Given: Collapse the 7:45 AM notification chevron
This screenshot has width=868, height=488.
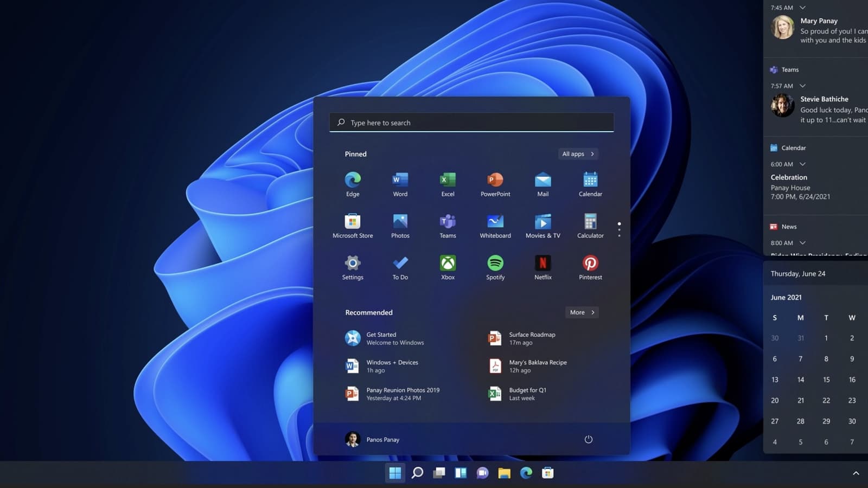Looking at the screenshot, I should 802,8.
